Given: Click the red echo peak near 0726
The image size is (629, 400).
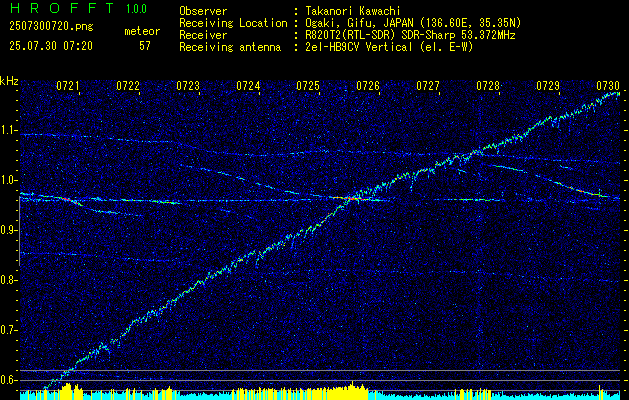Looking at the screenshot, I should pos(350,198).
